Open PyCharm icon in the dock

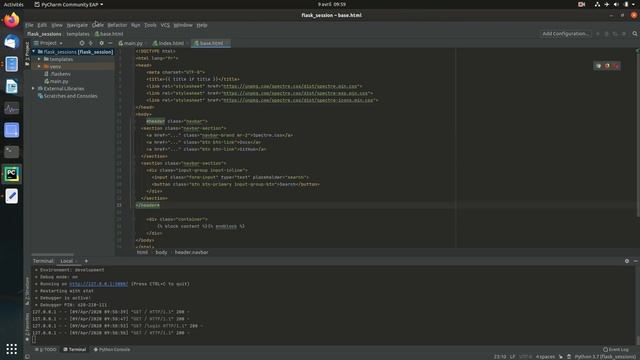pos(11,174)
